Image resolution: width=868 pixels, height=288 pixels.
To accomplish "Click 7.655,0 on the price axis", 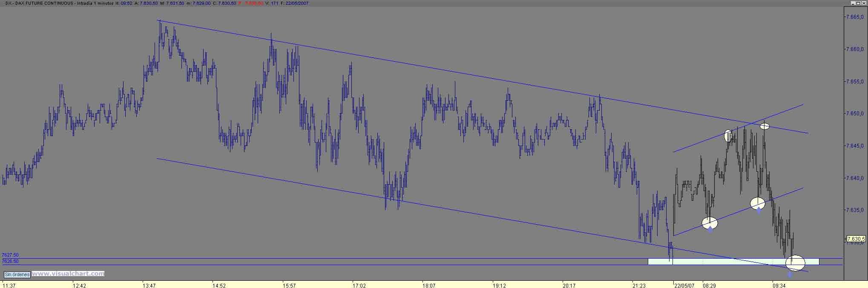I will [x=855, y=81].
